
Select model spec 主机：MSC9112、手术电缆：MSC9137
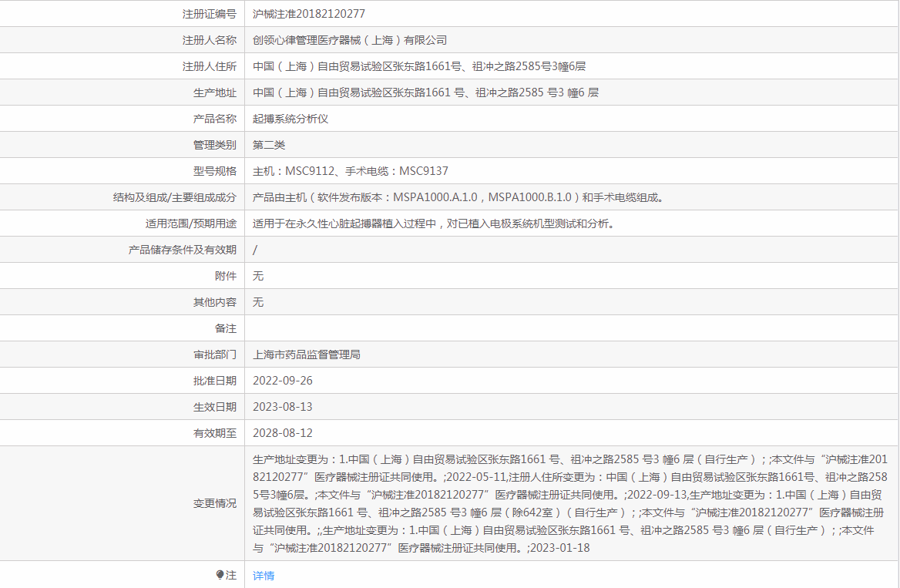point(350,171)
